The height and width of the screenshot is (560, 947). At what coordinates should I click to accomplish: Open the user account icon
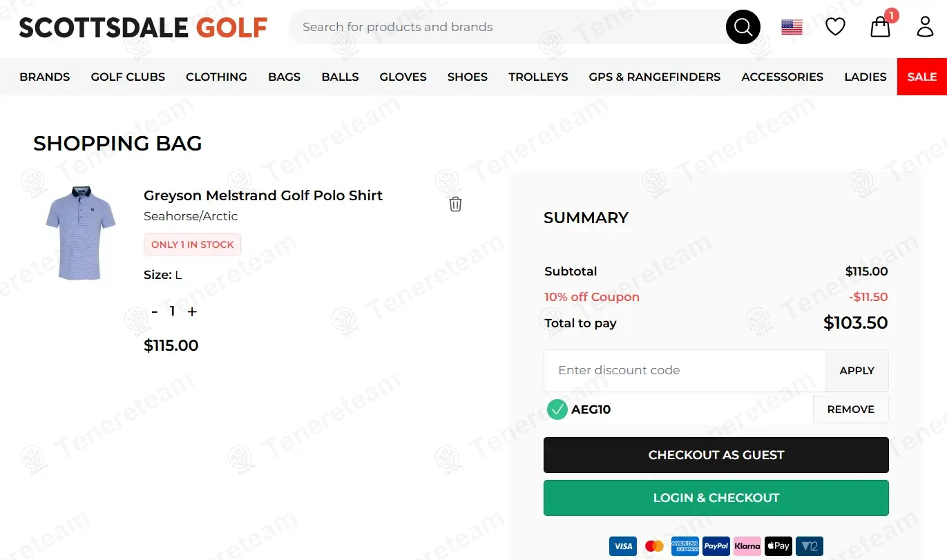pos(925,27)
